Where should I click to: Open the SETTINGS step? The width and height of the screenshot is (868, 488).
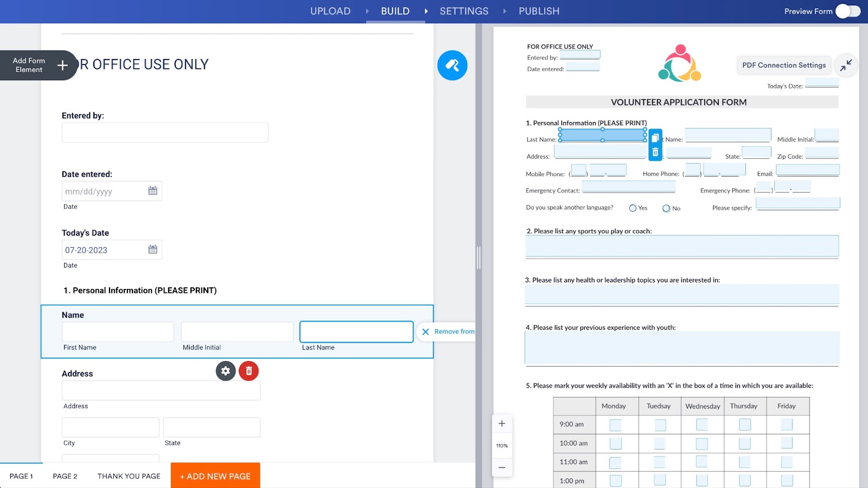(x=464, y=11)
